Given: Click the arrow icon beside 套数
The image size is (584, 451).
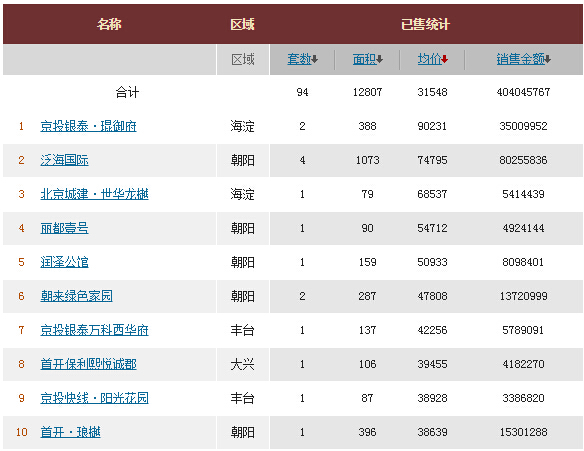Looking at the screenshot, I should pyautogui.click(x=315, y=59).
